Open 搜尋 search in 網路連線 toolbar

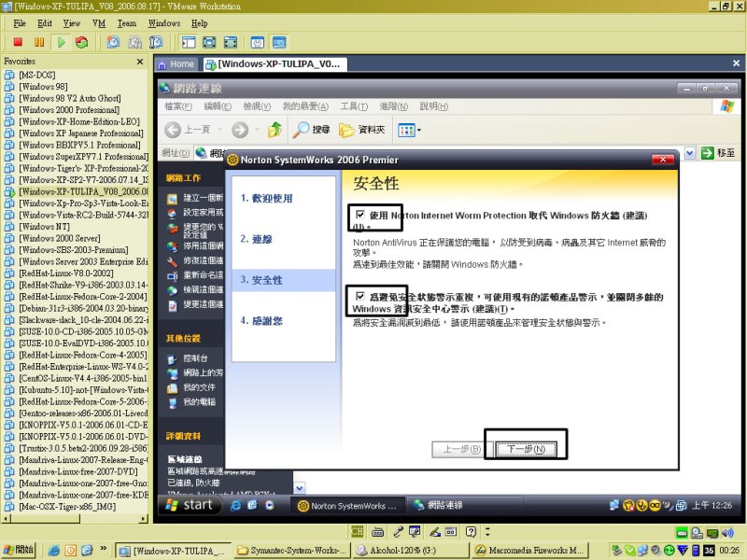point(311,130)
